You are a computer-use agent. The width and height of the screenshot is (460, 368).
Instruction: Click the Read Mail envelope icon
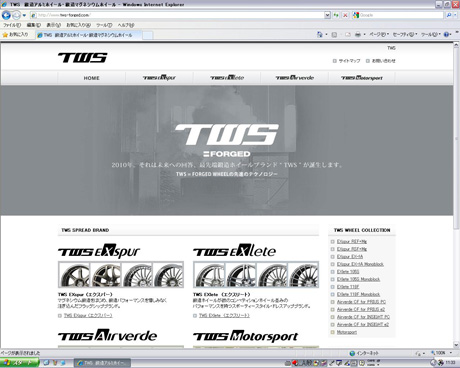click(x=348, y=34)
